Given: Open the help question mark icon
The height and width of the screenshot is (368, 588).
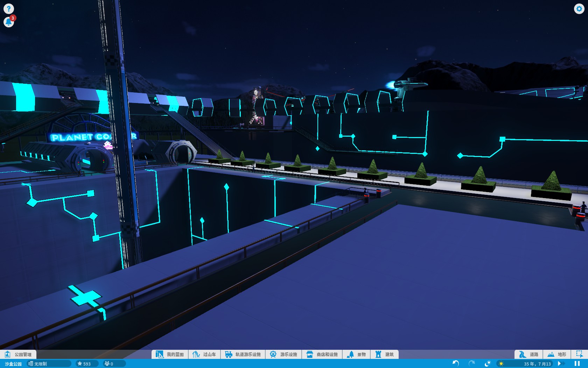Looking at the screenshot, I should [8, 8].
